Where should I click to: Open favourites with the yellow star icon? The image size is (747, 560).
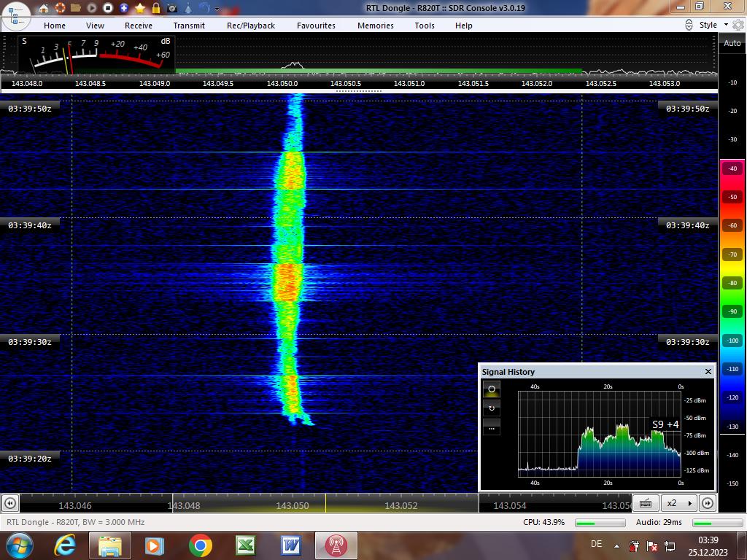(139, 8)
